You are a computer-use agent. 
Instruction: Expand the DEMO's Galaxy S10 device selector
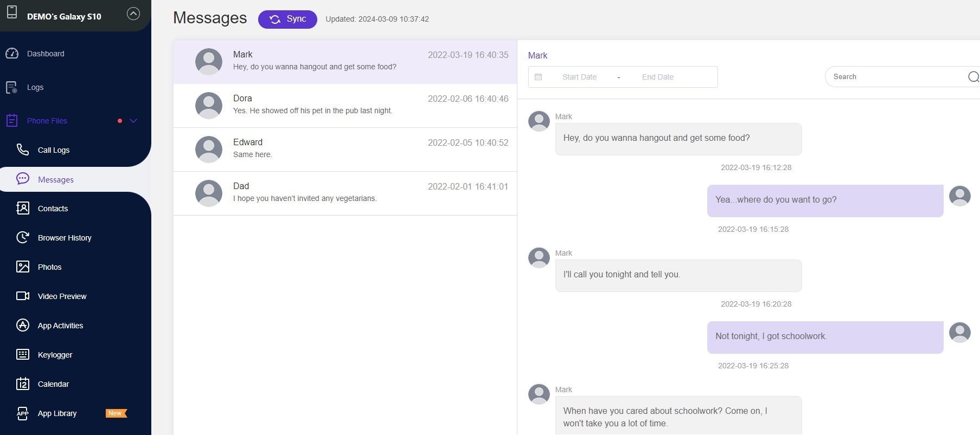(133, 14)
